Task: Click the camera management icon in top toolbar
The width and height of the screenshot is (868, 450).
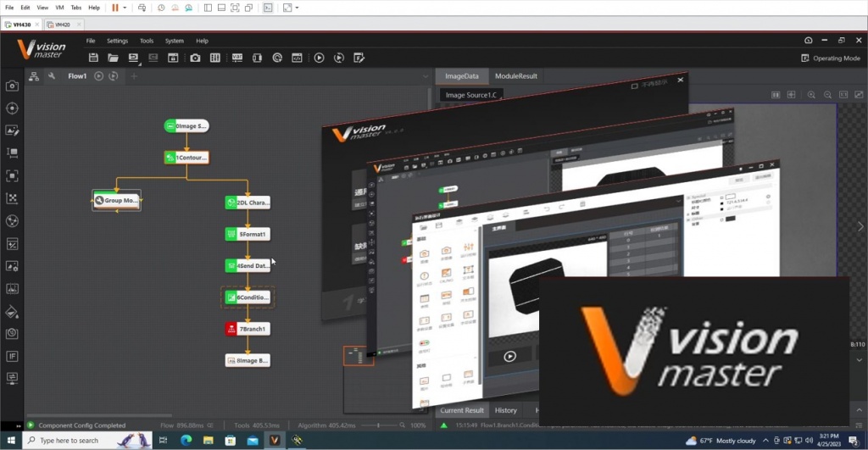Action: click(195, 58)
